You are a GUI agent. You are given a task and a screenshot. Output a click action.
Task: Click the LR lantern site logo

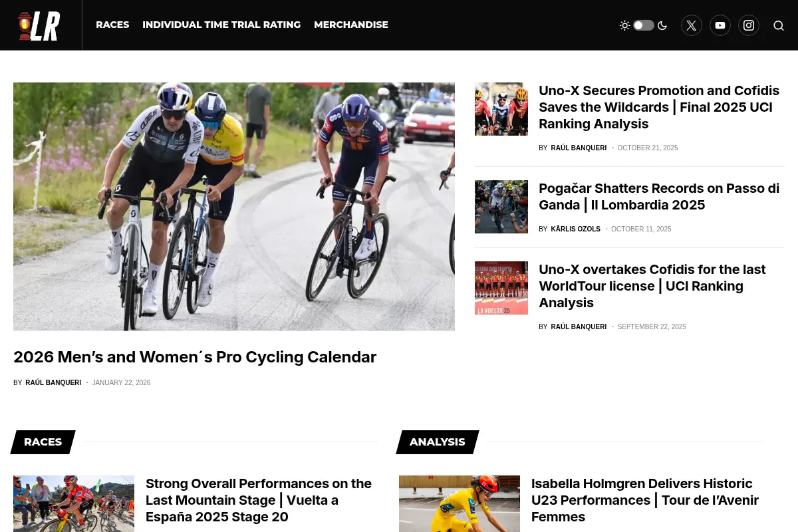pos(39,26)
